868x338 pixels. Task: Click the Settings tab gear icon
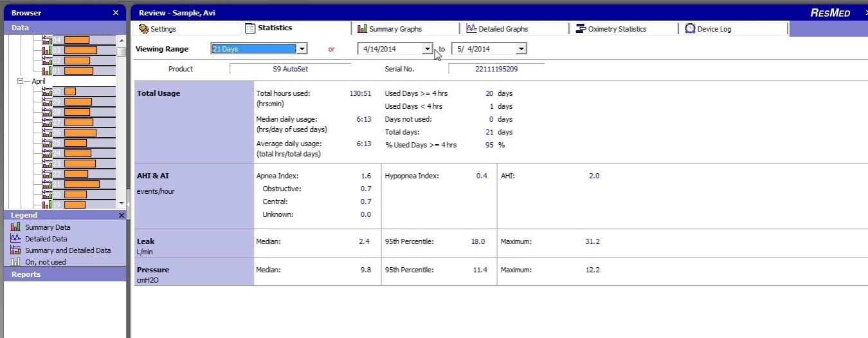point(143,29)
